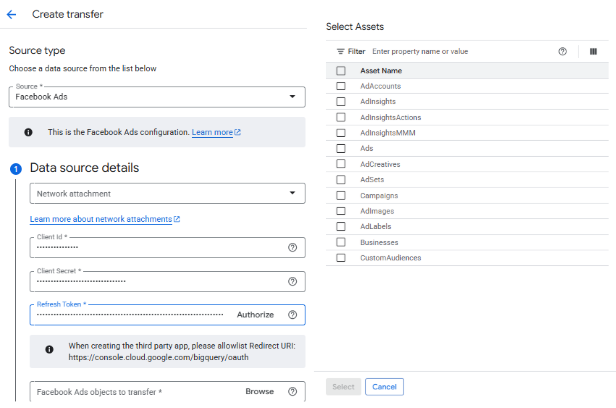Screen dimensions: 616x408
Task: Click the Cancel button
Action: pyautogui.click(x=384, y=387)
